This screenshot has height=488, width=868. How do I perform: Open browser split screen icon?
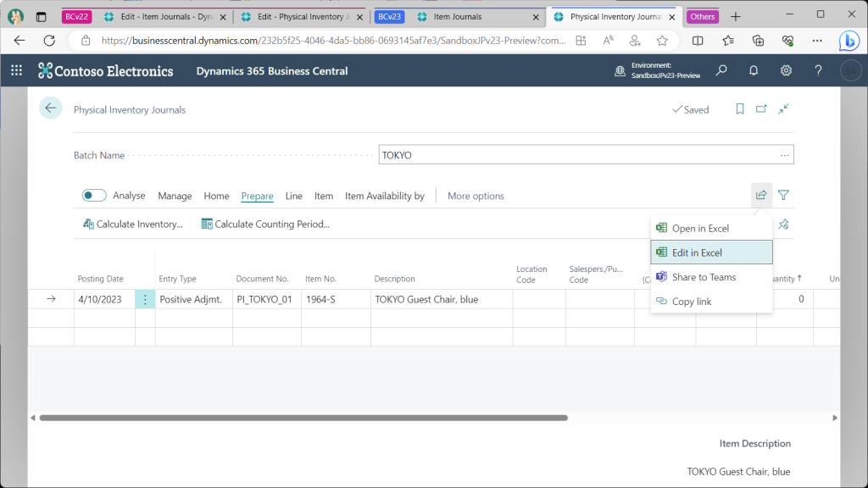698,41
